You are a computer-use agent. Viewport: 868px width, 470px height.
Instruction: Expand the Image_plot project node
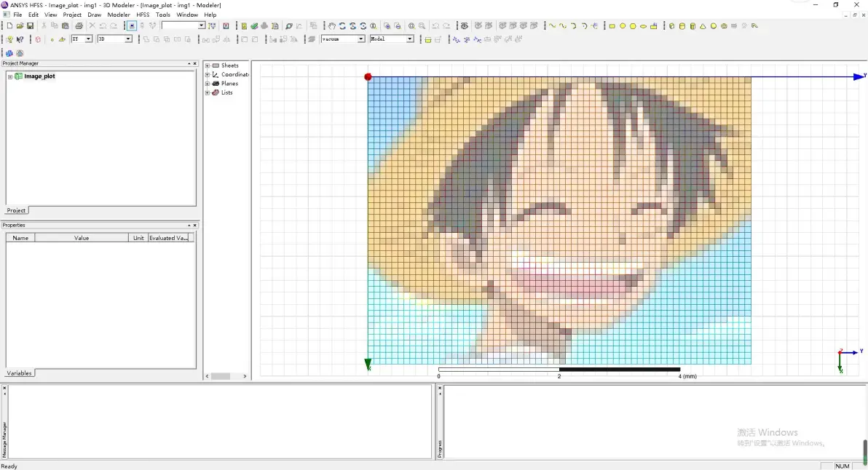(x=10, y=76)
